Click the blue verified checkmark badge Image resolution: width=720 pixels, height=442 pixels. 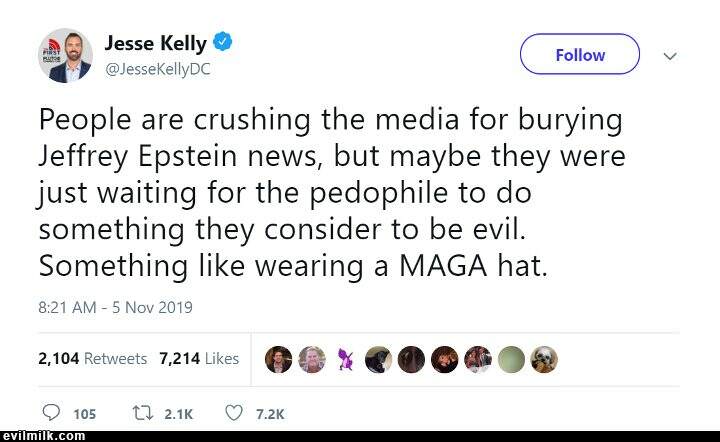225,43
